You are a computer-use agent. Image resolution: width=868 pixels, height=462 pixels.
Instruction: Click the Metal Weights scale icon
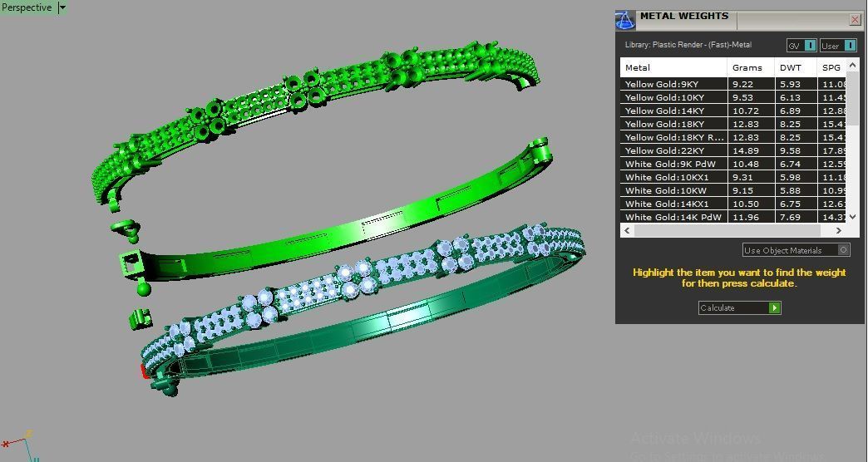[x=625, y=20]
